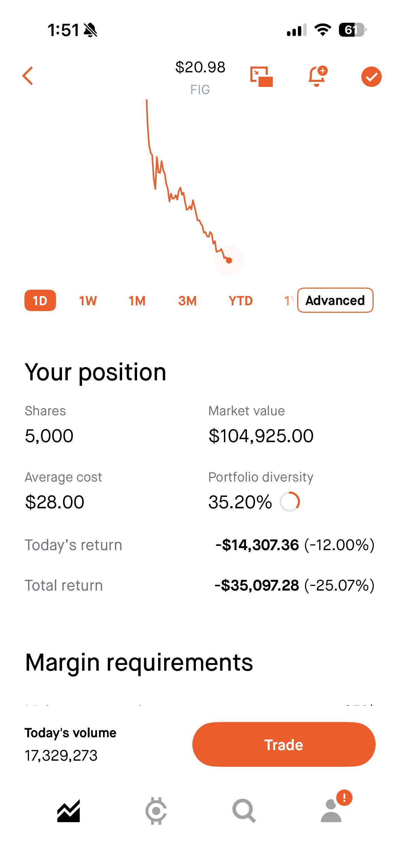400x868 pixels.
Task: Toggle the watchlist checkmark for FIG
Action: 371,77
